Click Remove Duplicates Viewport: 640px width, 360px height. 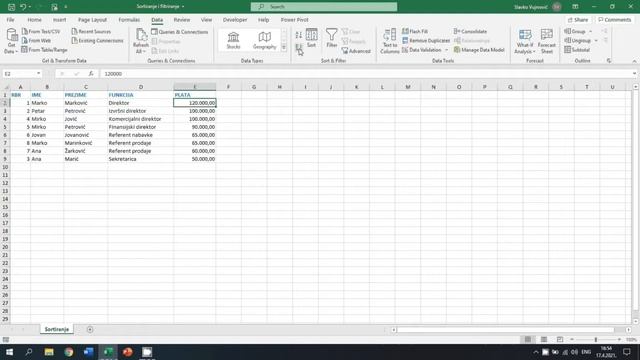426,40
